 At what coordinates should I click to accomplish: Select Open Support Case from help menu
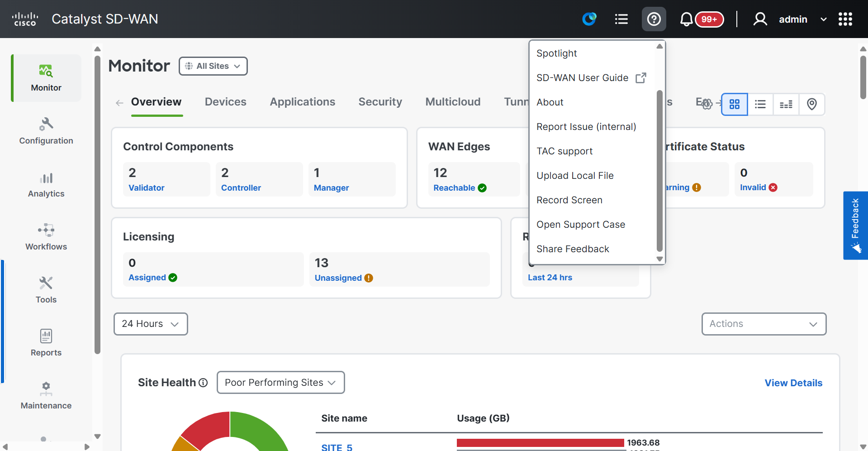580,225
